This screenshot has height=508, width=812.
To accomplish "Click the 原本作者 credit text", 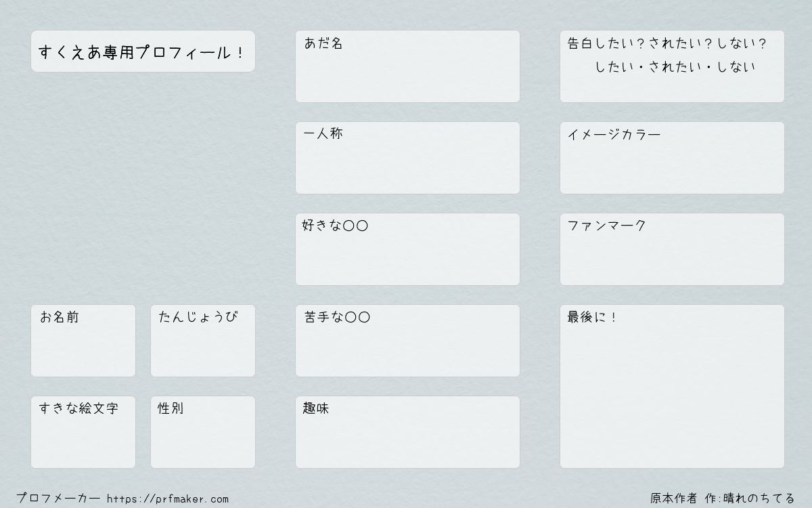I will tap(673, 499).
